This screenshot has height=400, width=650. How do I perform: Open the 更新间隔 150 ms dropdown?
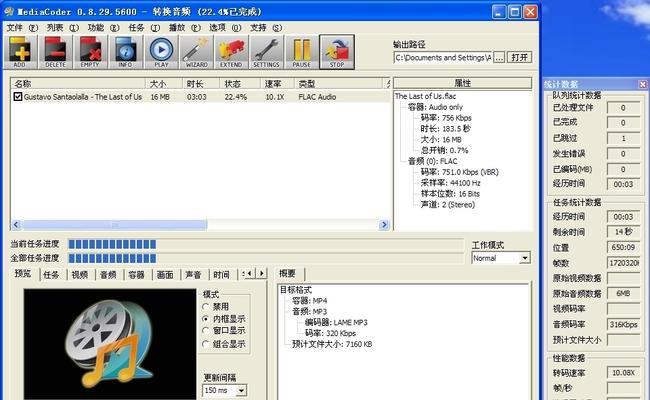coord(241,390)
